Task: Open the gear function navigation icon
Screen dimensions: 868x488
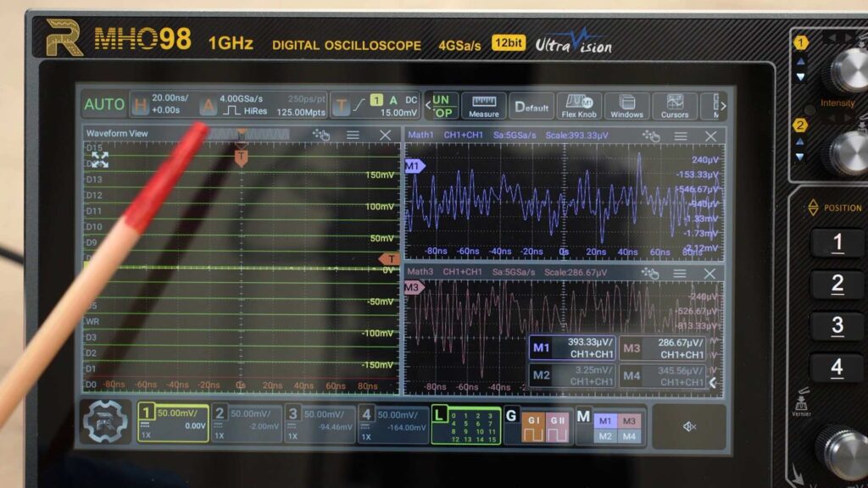Action: coord(106,423)
